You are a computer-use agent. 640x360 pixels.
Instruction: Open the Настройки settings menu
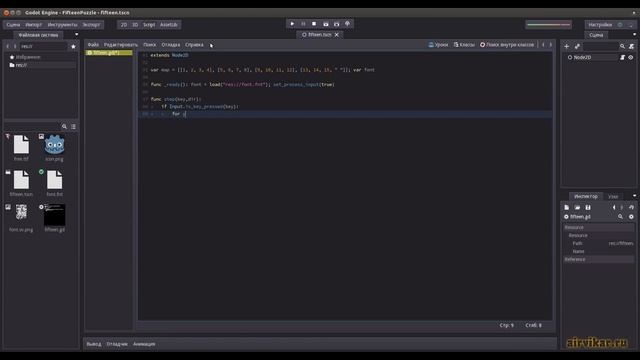[600, 25]
